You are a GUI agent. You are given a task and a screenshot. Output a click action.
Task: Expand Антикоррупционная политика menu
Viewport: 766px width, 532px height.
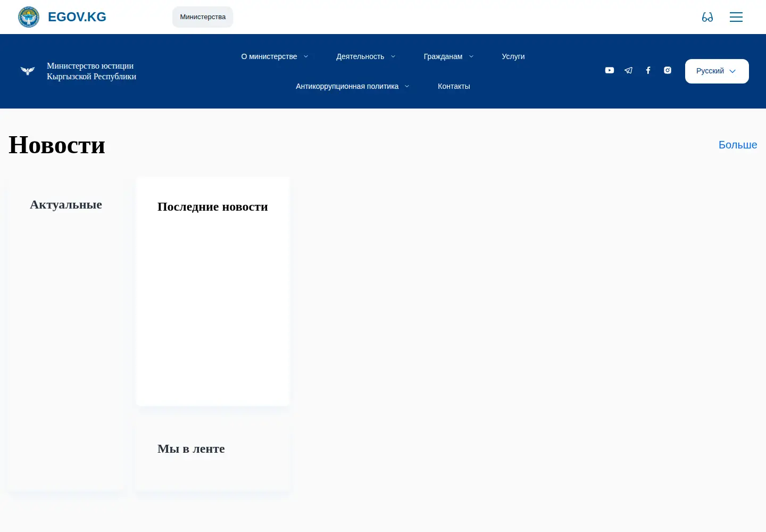tap(353, 86)
